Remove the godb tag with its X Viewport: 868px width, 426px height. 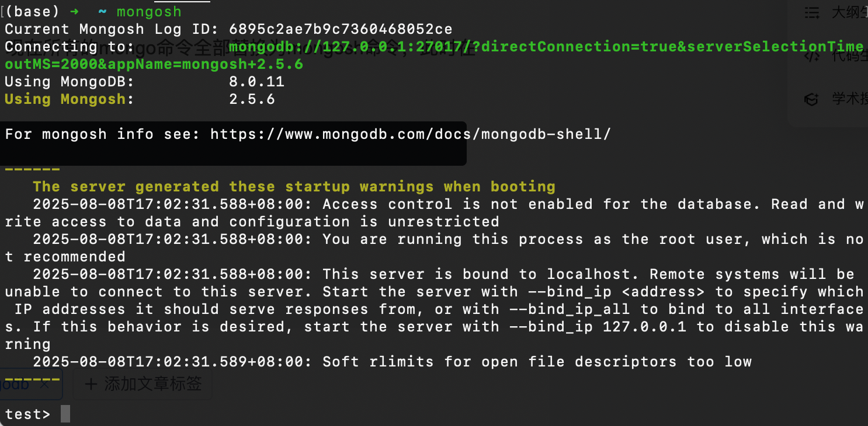(x=44, y=384)
